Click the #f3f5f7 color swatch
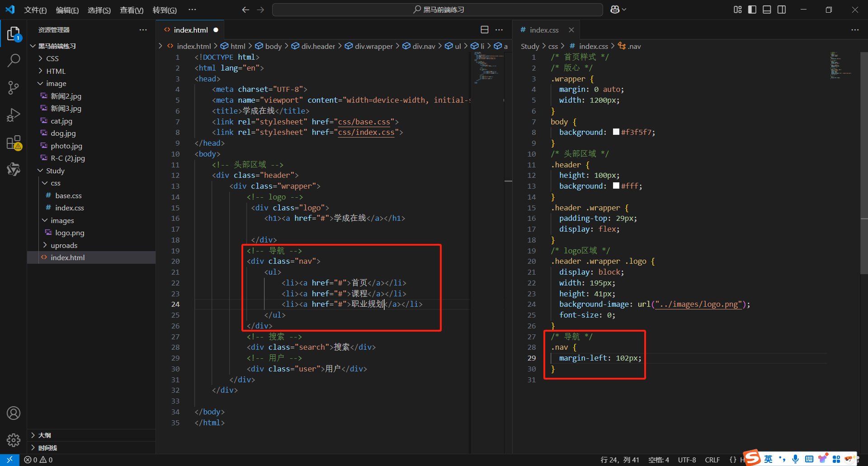868x466 pixels. 616,132
